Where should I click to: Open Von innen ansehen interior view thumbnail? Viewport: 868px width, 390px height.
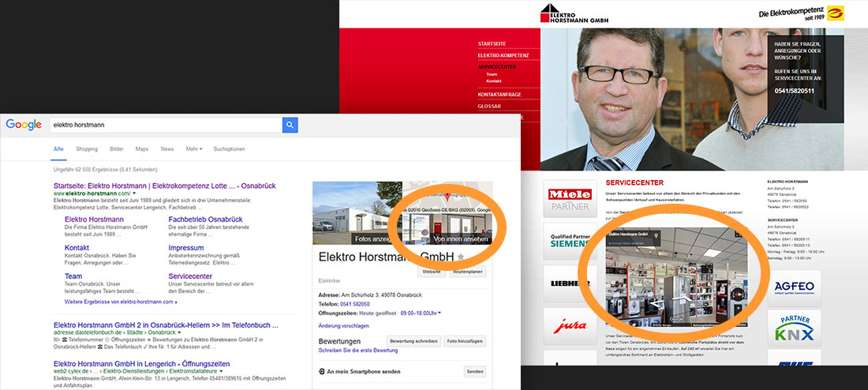pos(448,230)
